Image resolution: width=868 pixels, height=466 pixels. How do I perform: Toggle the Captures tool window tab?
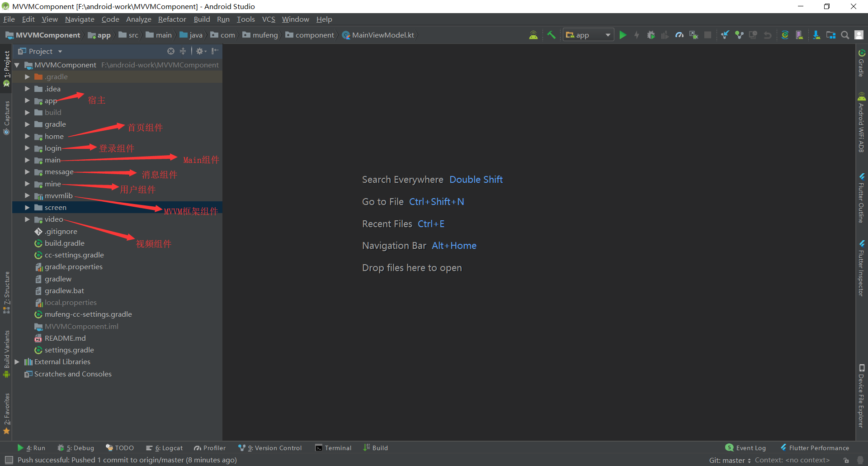6,118
